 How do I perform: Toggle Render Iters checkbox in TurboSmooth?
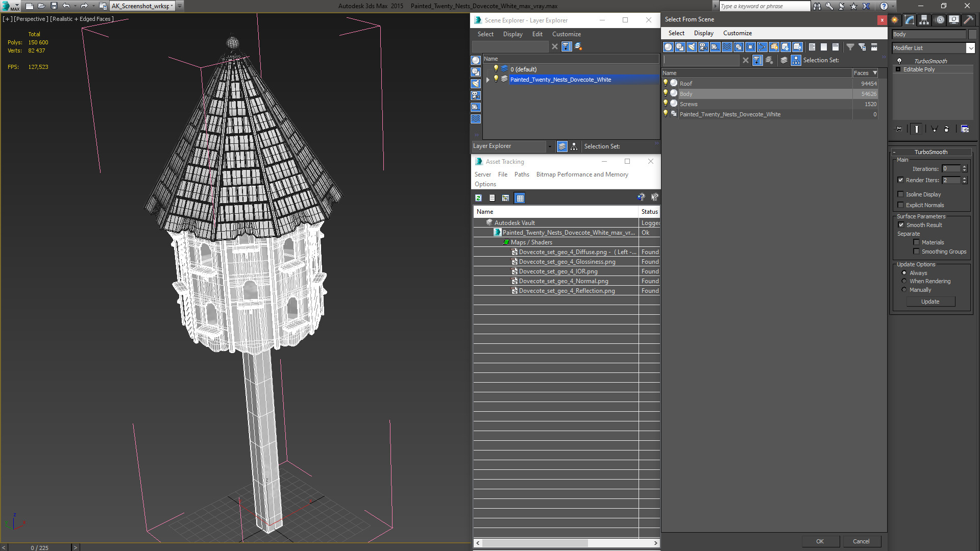pyautogui.click(x=900, y=180)
